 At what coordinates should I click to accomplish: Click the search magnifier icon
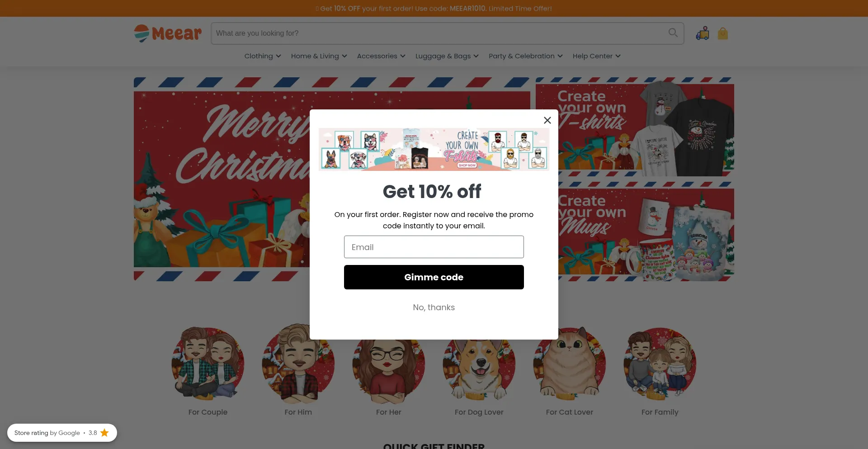point(673,33)
